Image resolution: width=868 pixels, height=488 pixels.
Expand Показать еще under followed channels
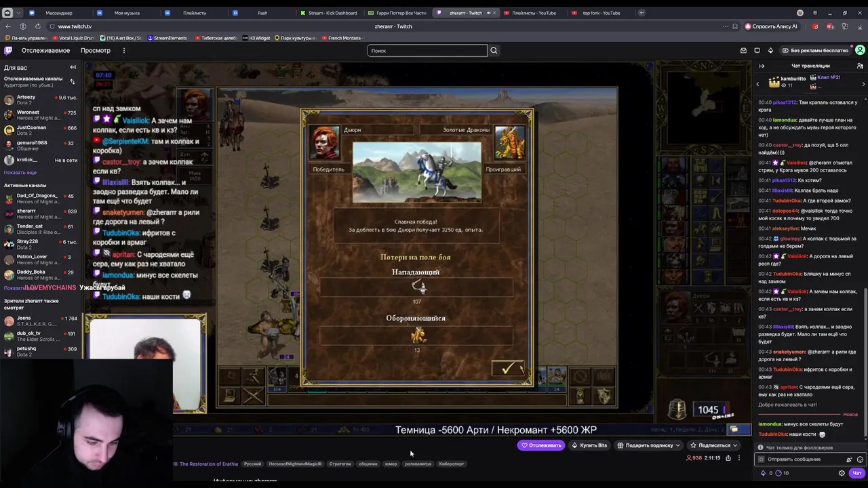click(20, 173)
